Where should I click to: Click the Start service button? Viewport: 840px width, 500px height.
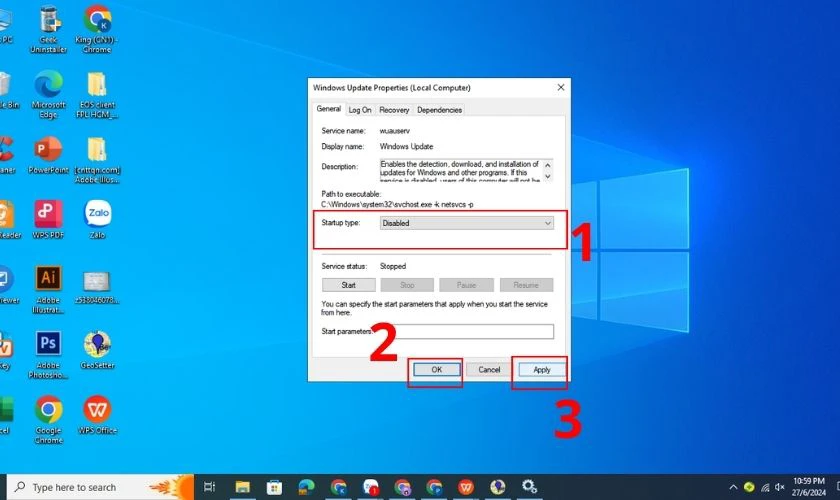point(349,285)
